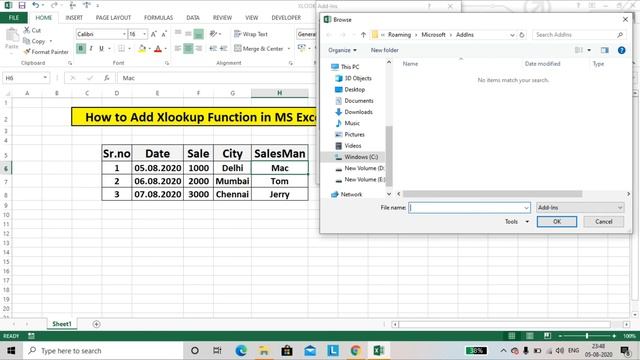Switch to the PAGE LAYOUT tab
640x360 pixels.
pos(113,18)
